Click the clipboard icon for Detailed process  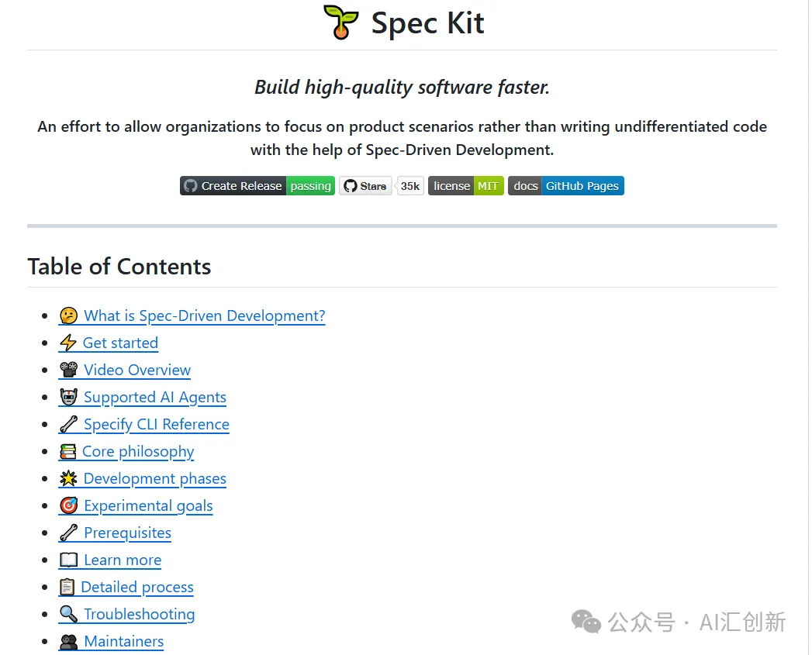[x=67, y=588]
